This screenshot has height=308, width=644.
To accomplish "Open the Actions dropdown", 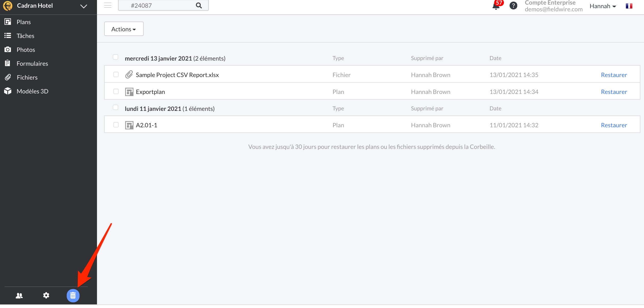I will click(124, 29).
